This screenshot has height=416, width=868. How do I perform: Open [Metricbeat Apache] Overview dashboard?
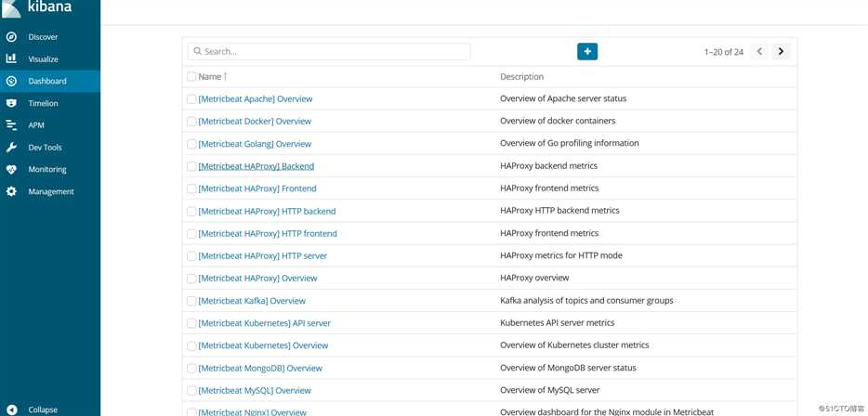tap(256, 99)
